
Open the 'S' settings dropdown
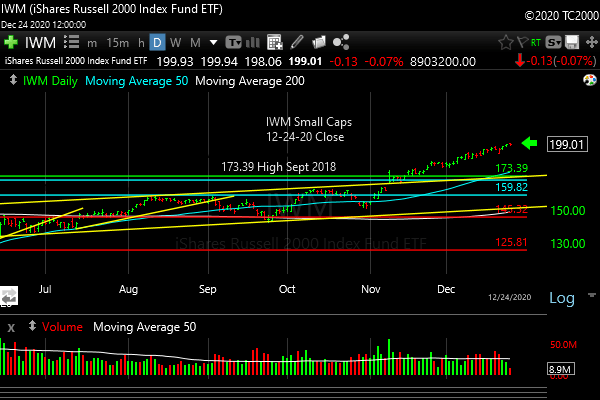(x=553, y=42)
